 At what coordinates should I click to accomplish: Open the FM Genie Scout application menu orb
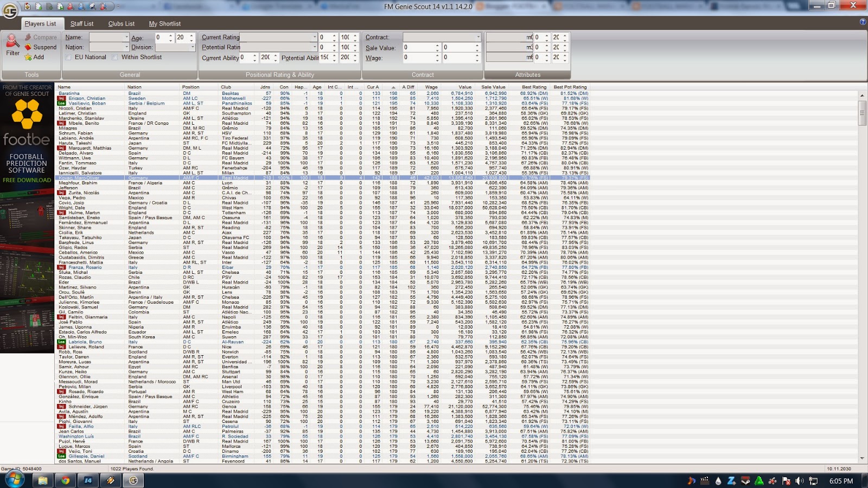click(x=10, y=10)
